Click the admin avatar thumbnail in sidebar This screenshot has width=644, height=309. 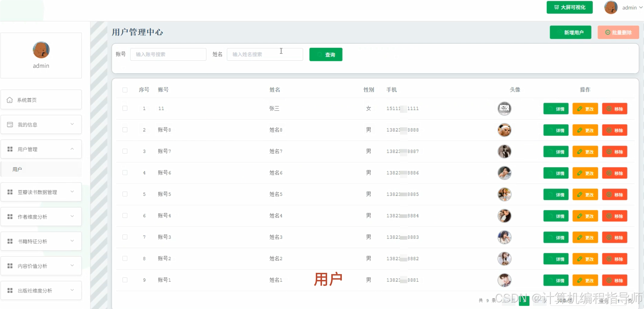click(x=41, y=50)
